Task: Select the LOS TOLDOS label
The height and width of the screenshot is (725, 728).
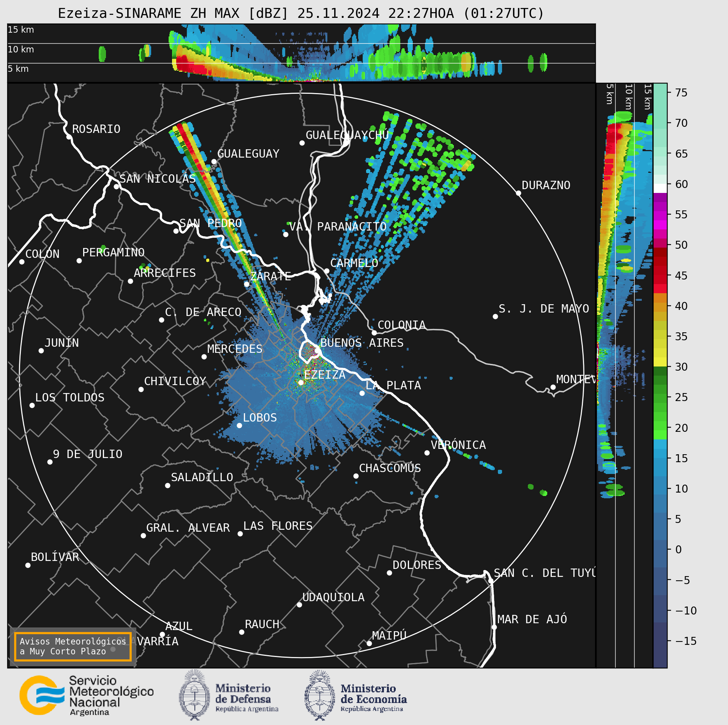Action: point(69,398)
